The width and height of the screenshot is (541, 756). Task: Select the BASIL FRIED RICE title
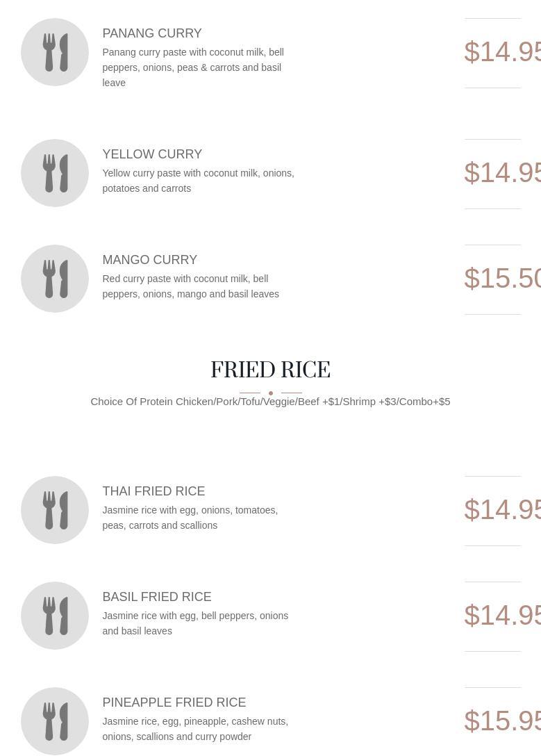(157, 597)
